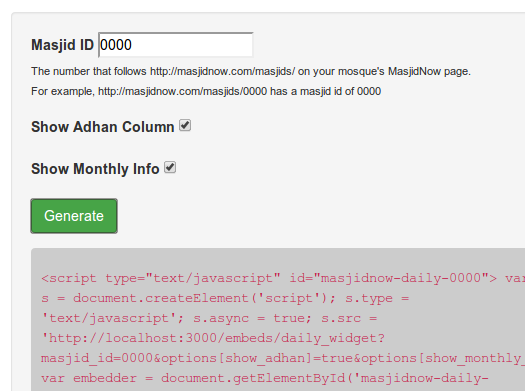Click the var embedder = document.getElementById line

pyautogui.click(x=265, y=378)
